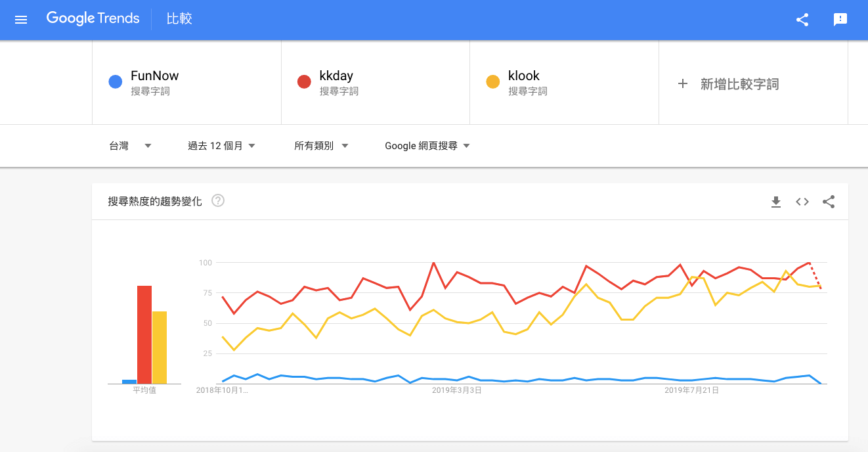The height and width of the screenshot is (452, 868).
Task: Click the red kkday average bar
Action: point(144,334)
